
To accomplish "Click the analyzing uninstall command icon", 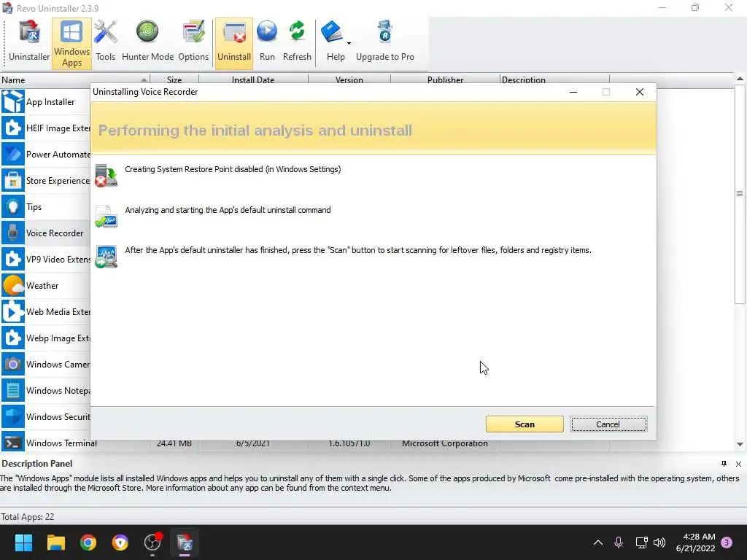I will point(106,216).
